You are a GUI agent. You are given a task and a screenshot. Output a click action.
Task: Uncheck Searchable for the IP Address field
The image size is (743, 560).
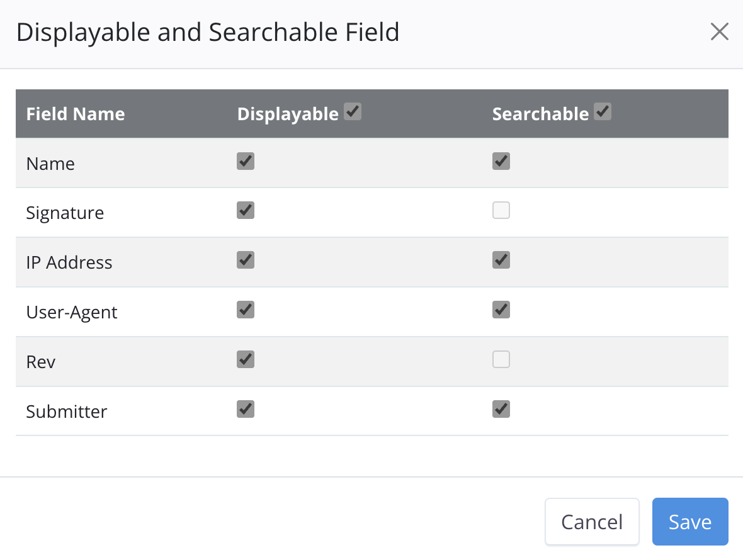pyautogui.click(x=501, y=260)
